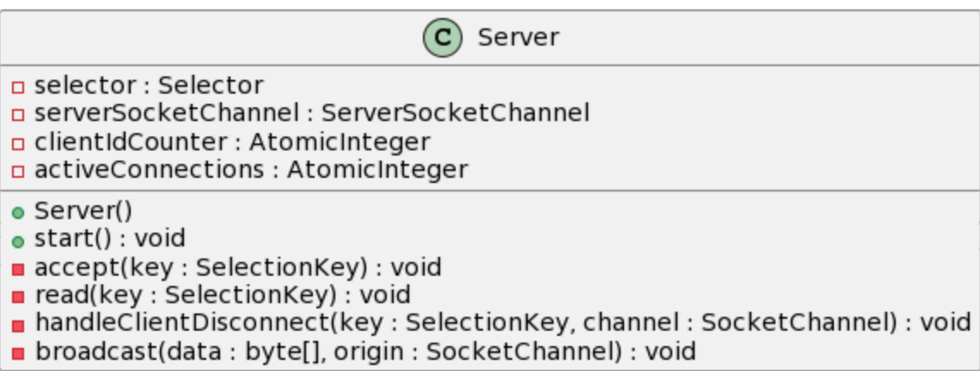Click public green dot beside Server()
Image resolution: width=980 pixels, height=371 pixels.
click(x=18, y=211)
